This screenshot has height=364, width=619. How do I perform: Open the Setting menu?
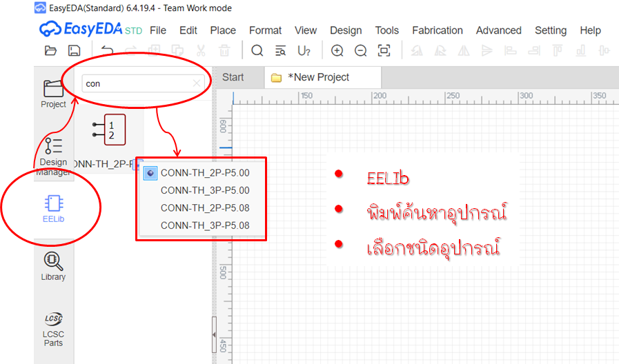point(551,30)
